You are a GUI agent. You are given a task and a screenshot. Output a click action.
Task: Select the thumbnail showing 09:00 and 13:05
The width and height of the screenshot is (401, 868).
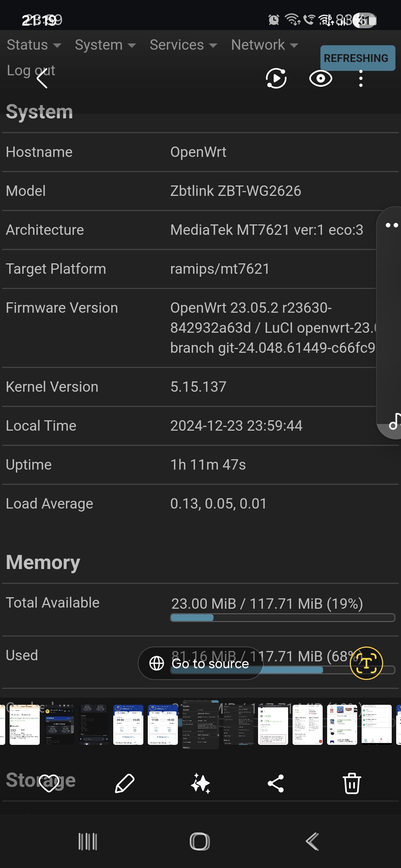(128, 724)
